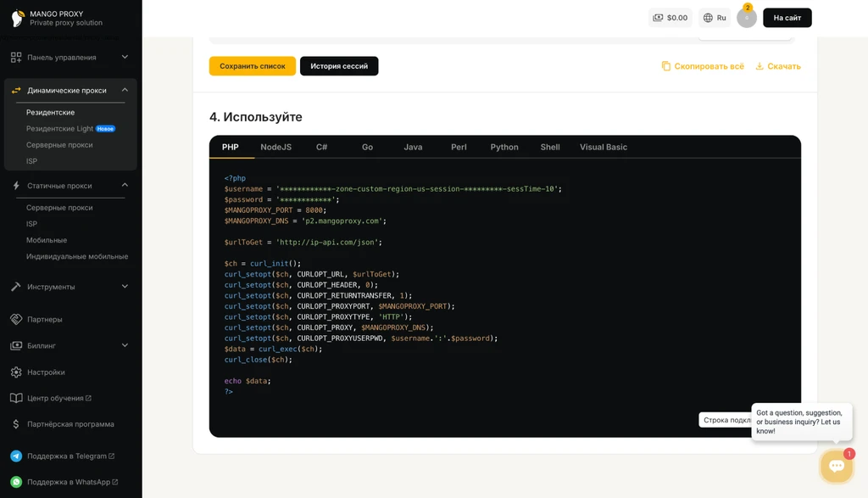Expand the Панель управления chevron

point(125,57)
